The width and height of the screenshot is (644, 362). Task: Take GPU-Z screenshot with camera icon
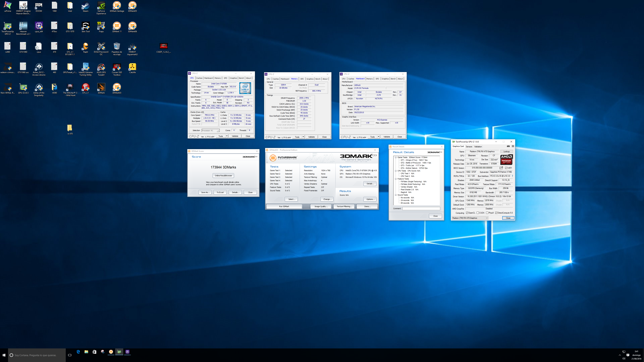pos(508,146)
